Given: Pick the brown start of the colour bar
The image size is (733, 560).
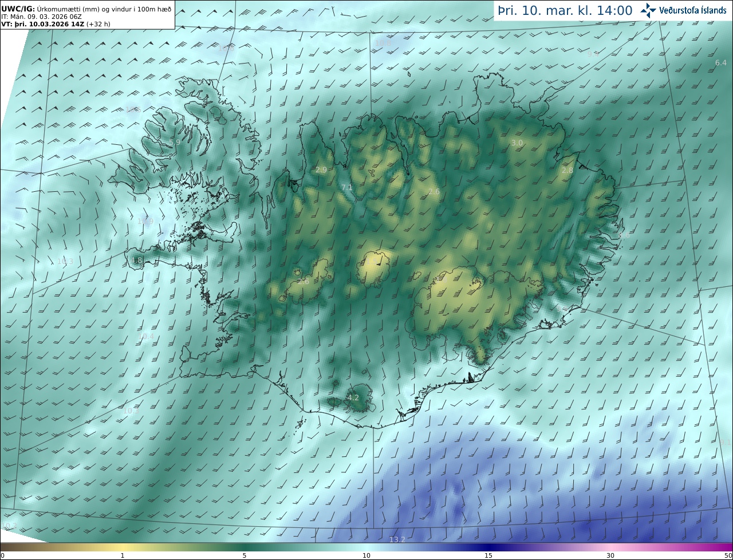Looking at the screenshot, I should point(11,547).
